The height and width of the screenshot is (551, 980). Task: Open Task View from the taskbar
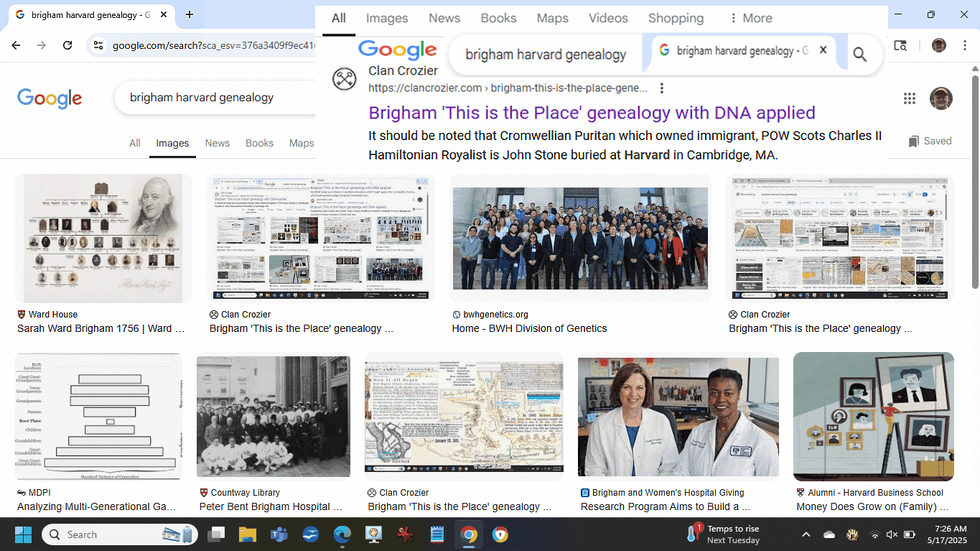click(x=216, y=534)
